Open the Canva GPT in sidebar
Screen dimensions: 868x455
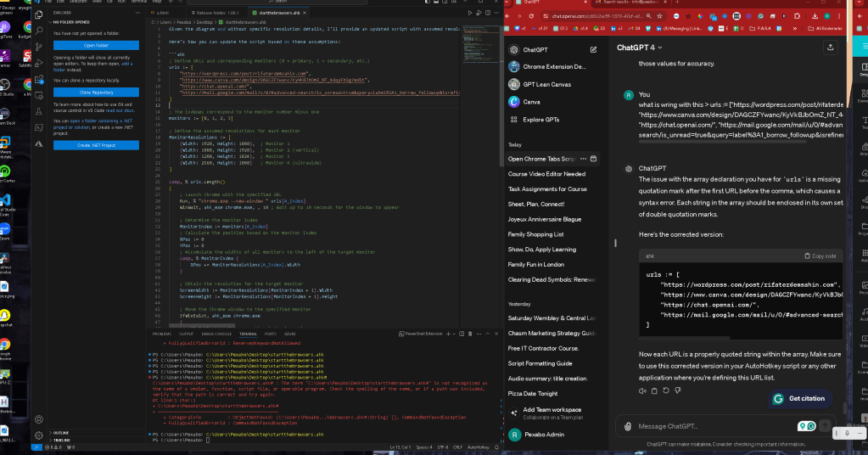coord(524,102)
